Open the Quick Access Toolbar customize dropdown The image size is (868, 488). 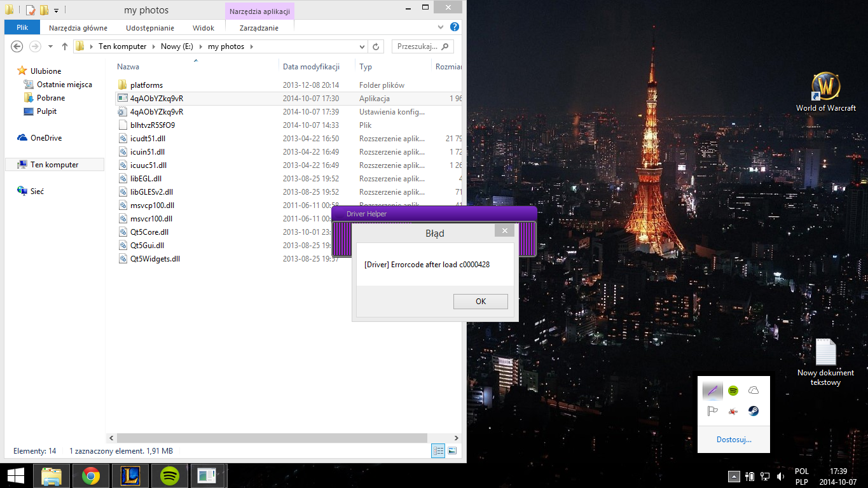pyautogui.click(x=56, y=10)
